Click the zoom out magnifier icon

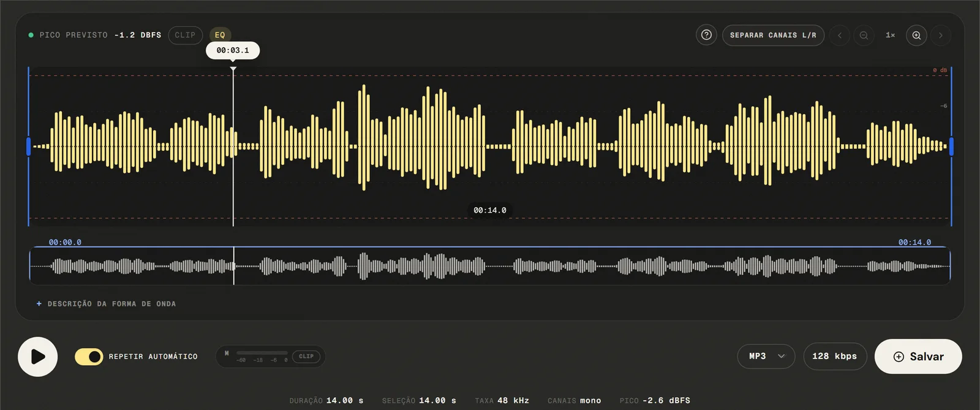click(864, 35)
